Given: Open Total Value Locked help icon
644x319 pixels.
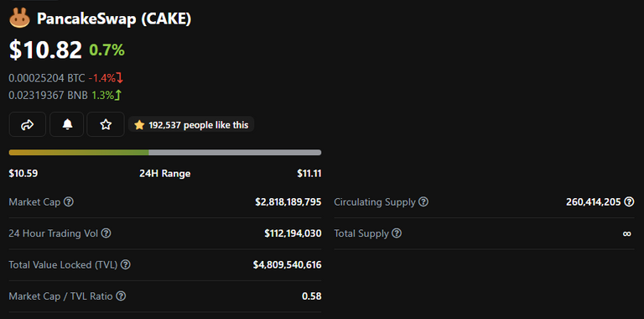Looking at the screenshot, I should (x=126, y=264).
